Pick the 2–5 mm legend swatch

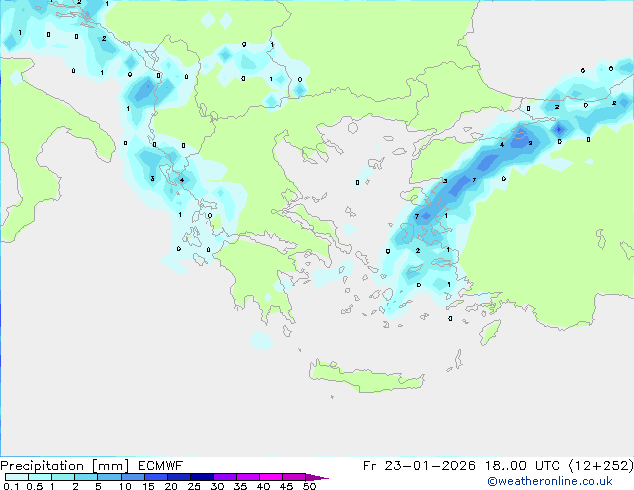click(x=86, y=477)
